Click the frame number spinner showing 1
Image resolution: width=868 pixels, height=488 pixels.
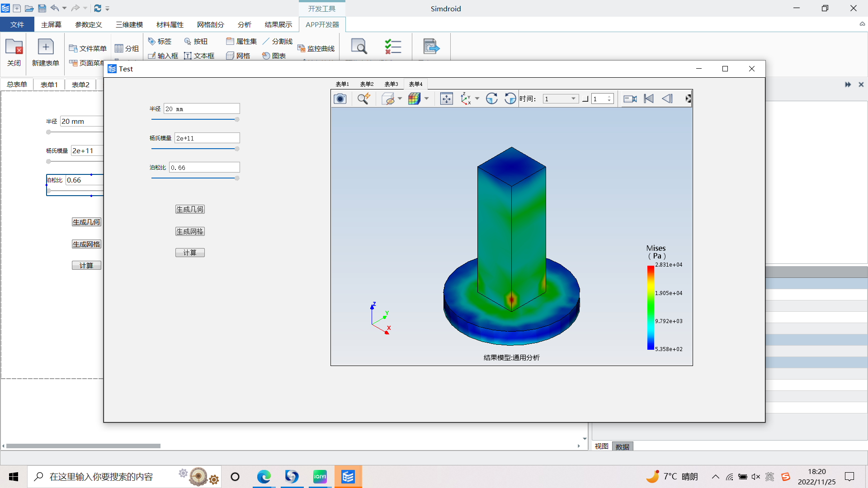pos(603,99)
